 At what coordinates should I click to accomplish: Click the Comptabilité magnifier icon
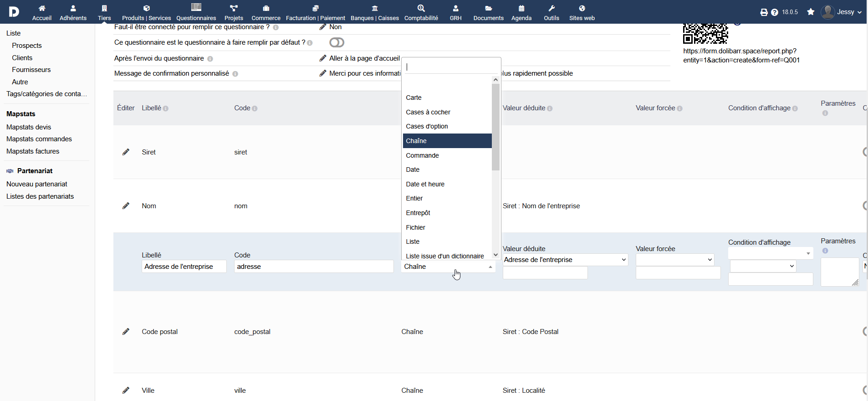coord(421,8)
